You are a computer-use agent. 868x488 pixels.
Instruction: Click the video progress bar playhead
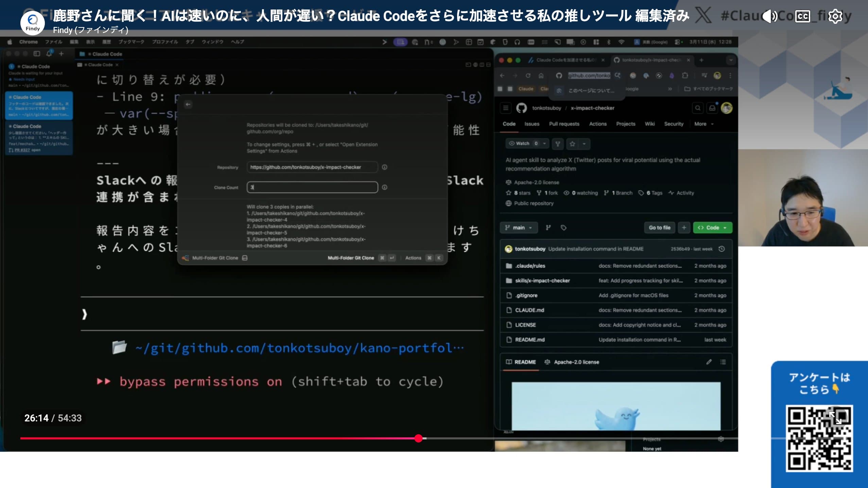pos(419,438)
